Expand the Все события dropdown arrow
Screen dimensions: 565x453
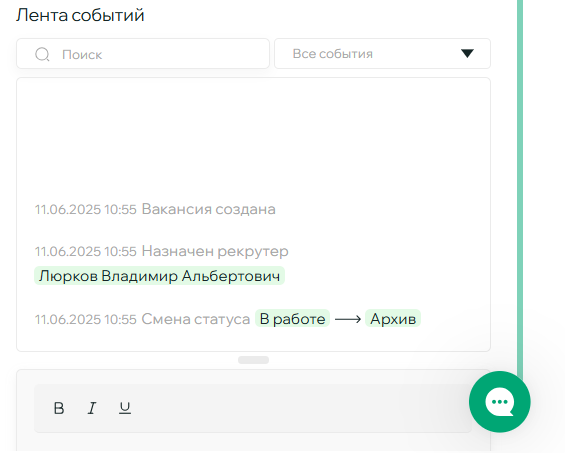pos(467,53)
